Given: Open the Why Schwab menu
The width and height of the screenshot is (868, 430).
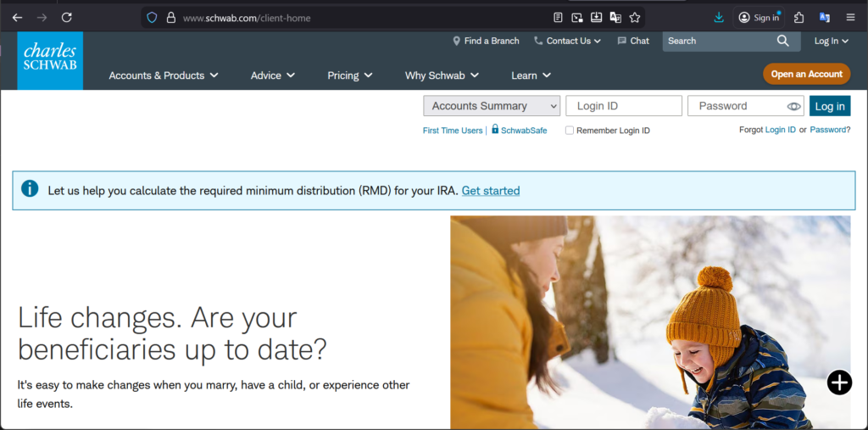Looking at the screenshot, I should [442, 75].
